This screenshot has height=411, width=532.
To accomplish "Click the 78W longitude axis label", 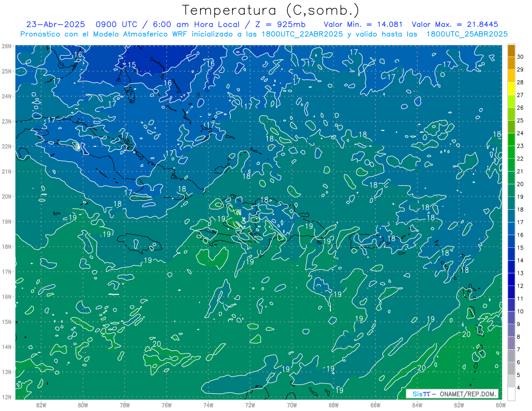I will [125, 405].
